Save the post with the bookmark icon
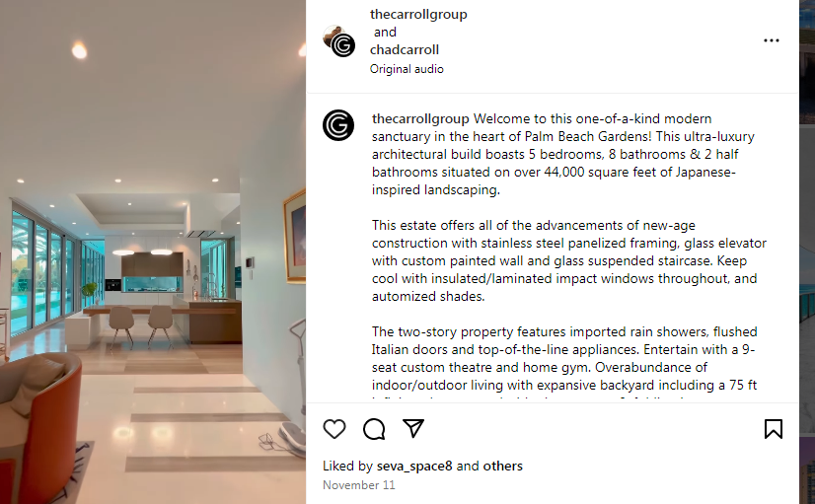 [773, 429]
